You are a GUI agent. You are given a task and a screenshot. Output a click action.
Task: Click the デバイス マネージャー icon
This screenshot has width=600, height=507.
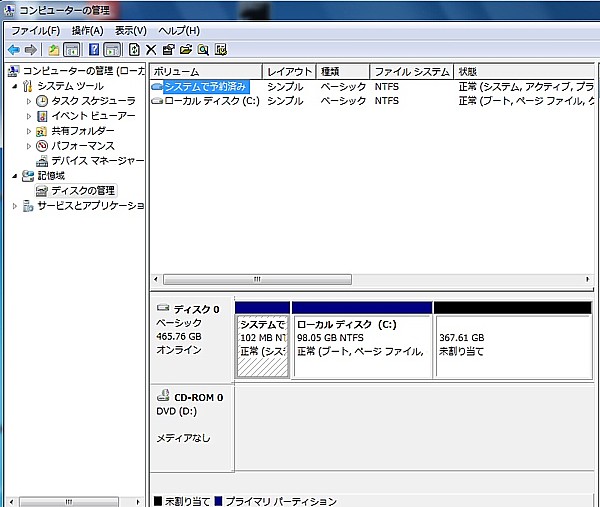click(x=42, y=161)
